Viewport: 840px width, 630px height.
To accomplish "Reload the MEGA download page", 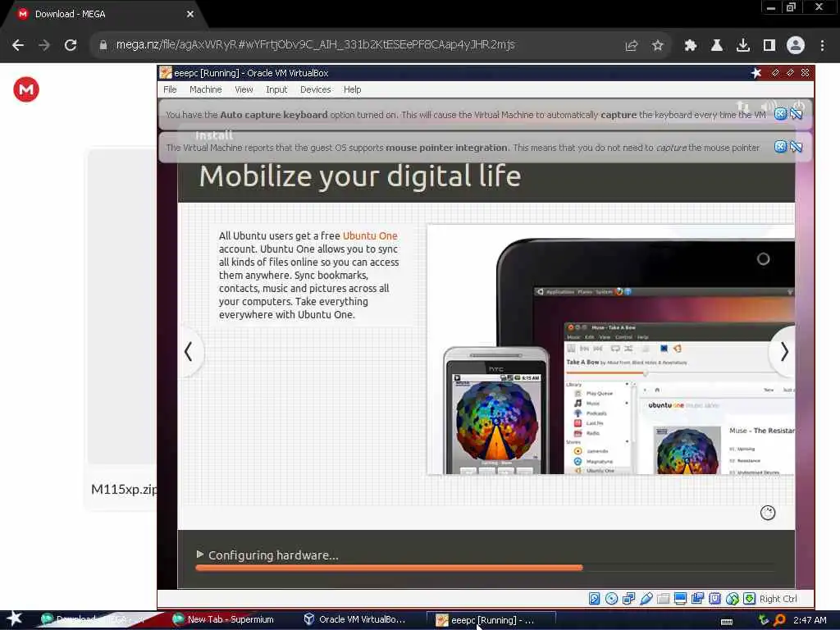I will pyautogui.click(x=71, y=45).
